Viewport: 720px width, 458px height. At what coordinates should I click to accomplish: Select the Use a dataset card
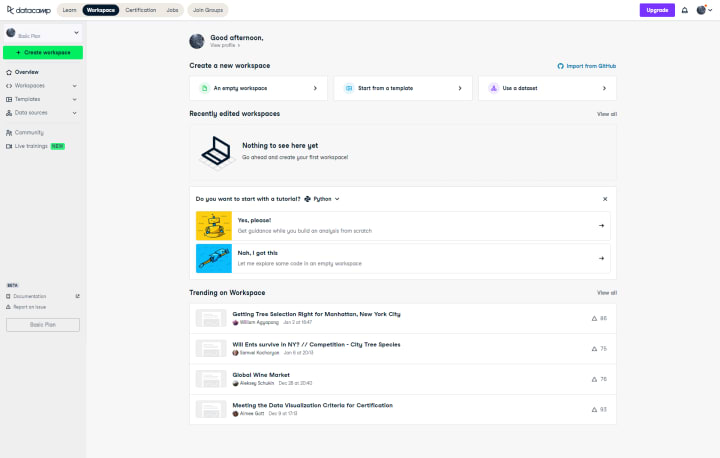(x=547, y=88)
